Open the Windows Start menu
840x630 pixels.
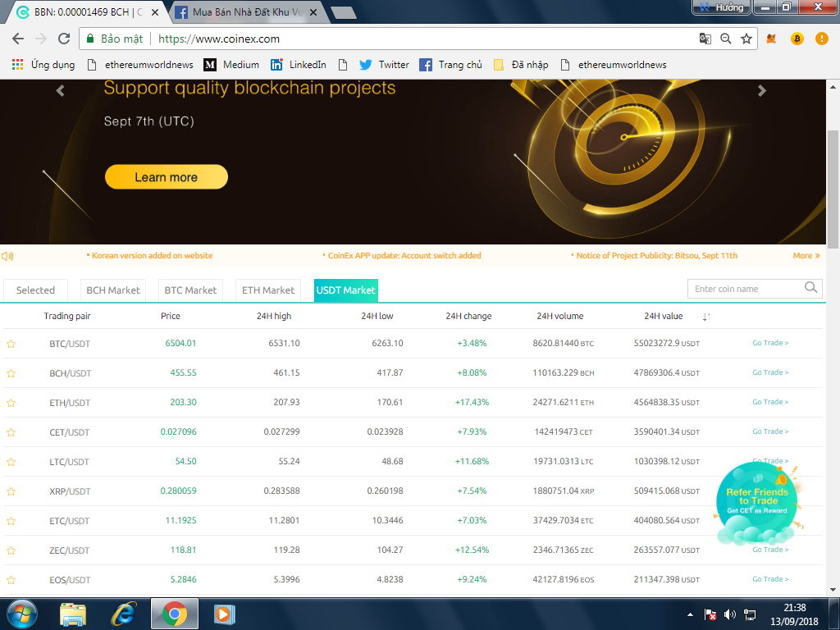21,614
